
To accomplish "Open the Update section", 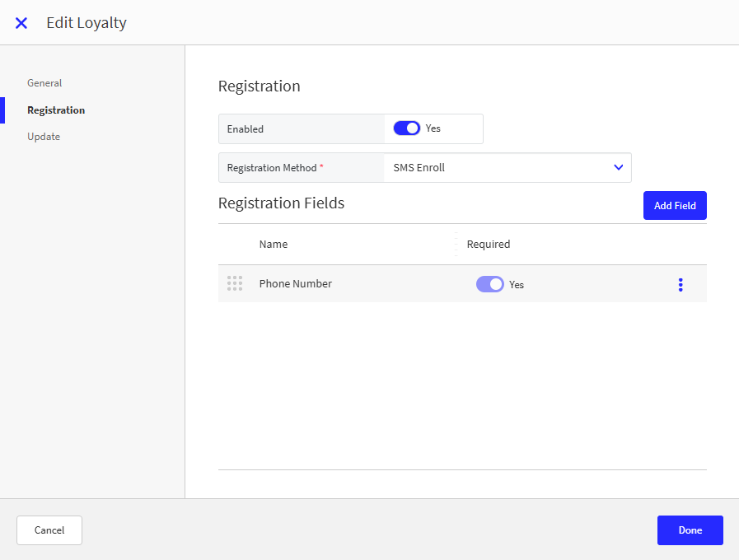I will click(x=43, y=136).
